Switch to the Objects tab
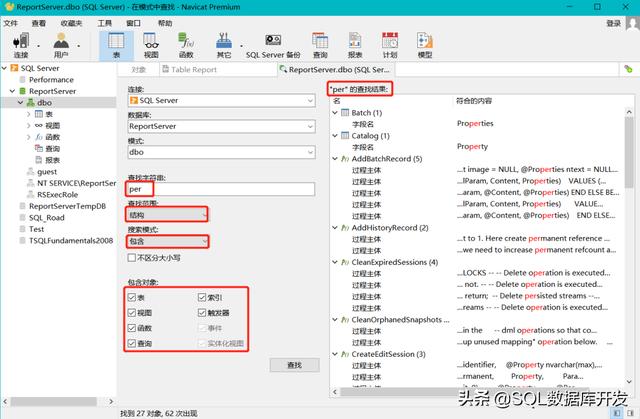 pyautogui.click(x=138, y=69)
